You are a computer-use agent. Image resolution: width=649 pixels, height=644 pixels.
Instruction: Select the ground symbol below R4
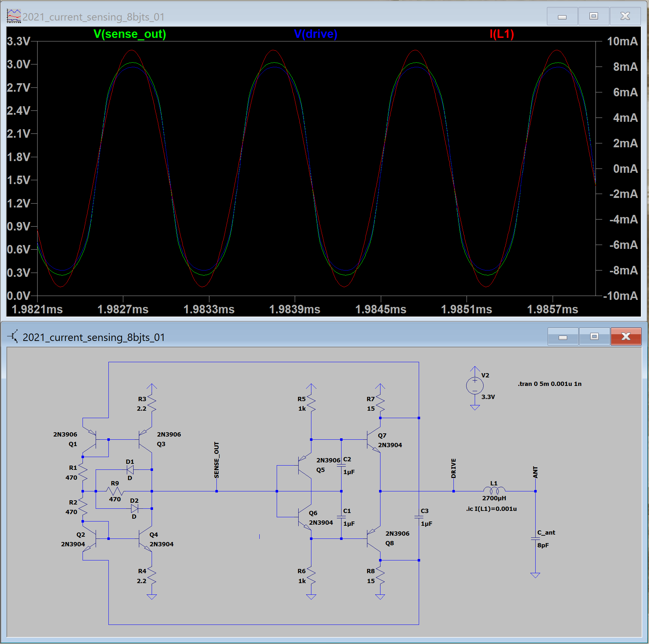tap(152, 597)
